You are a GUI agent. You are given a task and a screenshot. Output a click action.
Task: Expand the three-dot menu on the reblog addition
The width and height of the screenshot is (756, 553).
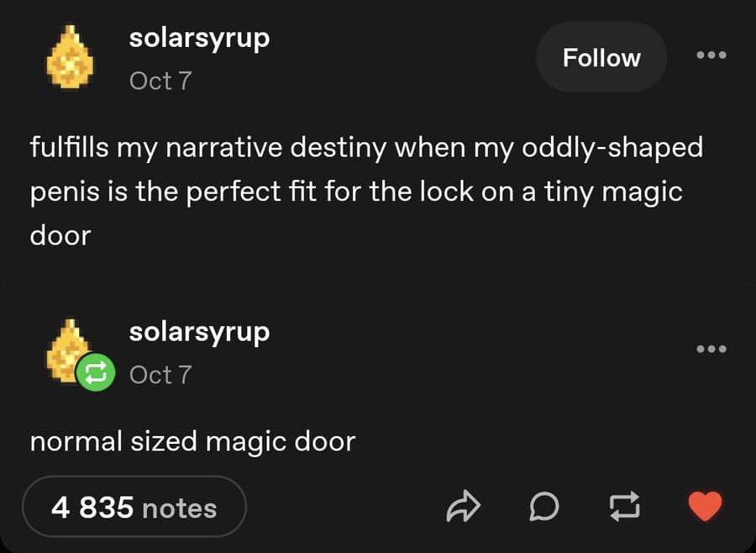711,349
